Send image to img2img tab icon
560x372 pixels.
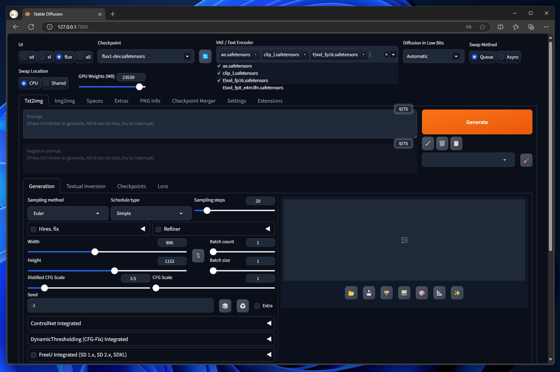point(404,293)
